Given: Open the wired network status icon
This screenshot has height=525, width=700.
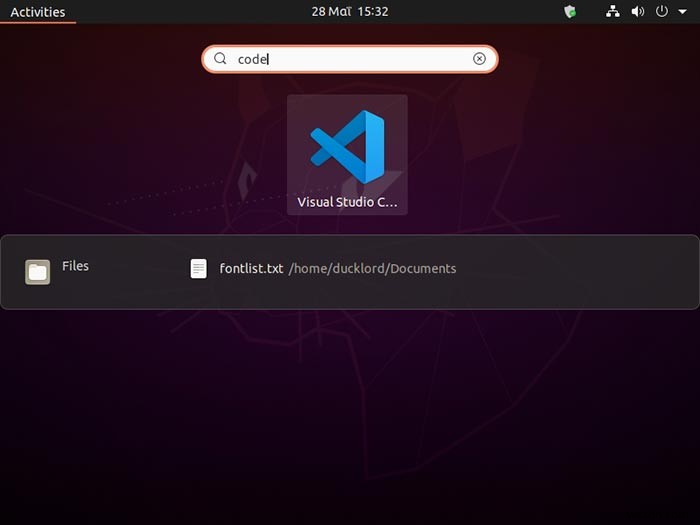Looking at the screenshot, I should coord(612,12).
